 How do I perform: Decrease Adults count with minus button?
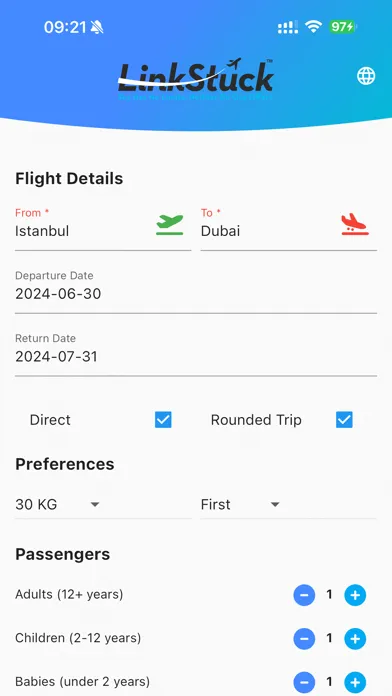[304, 595]
